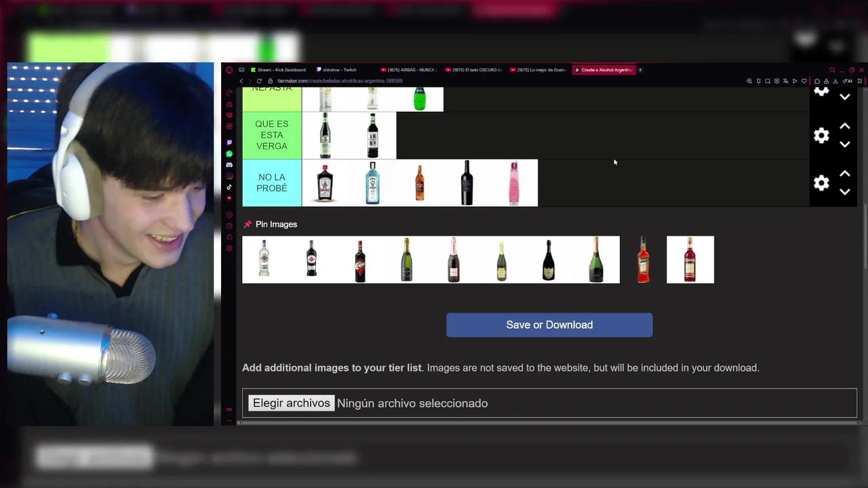Open settings gear for NO LA PROBÉ row

tap(821, 183)
